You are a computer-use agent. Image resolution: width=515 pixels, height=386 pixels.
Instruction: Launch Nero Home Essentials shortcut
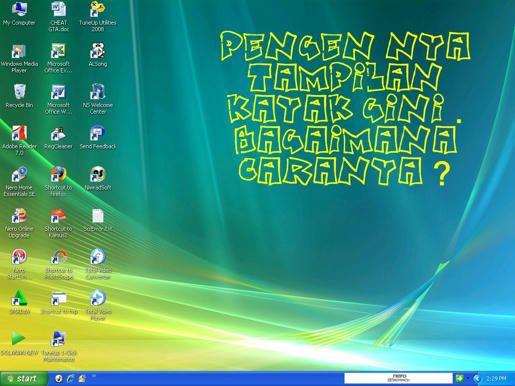click(x=19, y=182)
